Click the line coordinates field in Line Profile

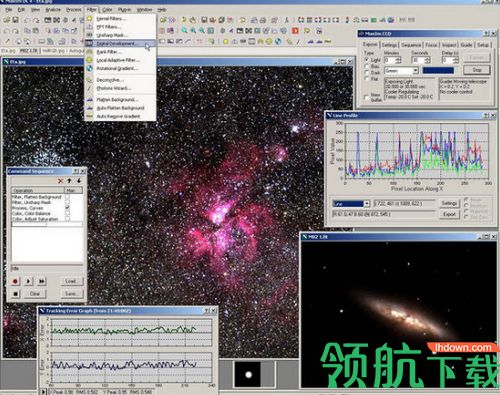[404, 203]
